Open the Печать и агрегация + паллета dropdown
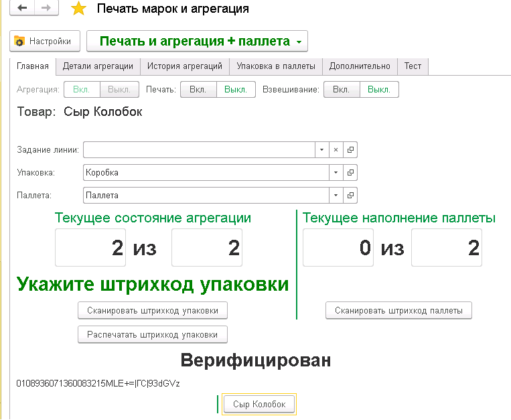The width and height of the screenshot is (511, 420). [x=197, y=41]
